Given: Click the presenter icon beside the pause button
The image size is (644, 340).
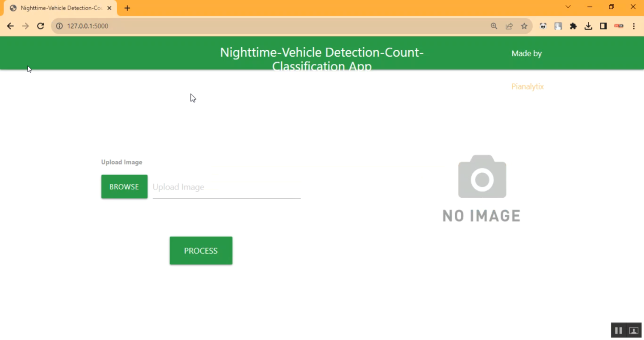Looking at the screenshot, I should click(x=634, y=330).
